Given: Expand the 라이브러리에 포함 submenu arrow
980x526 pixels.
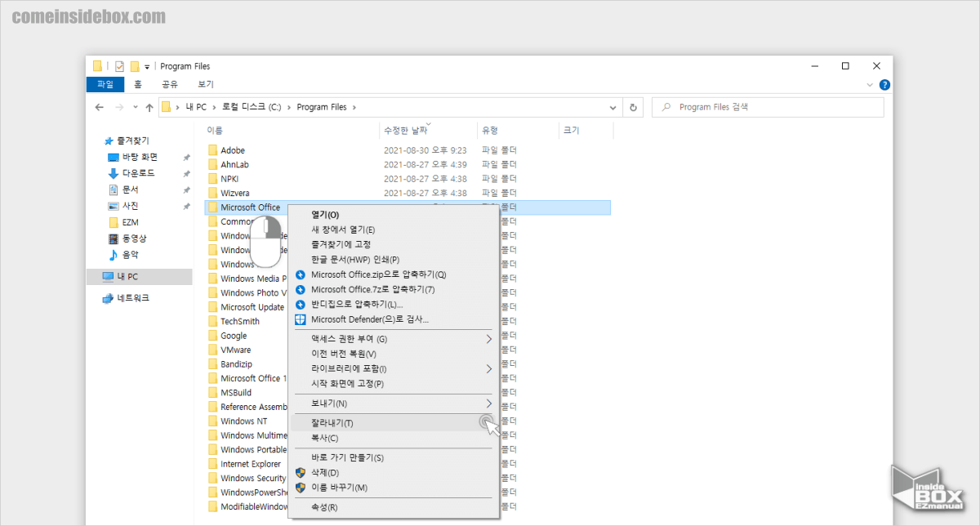Looking at the screenshot, I should [489, 368].
